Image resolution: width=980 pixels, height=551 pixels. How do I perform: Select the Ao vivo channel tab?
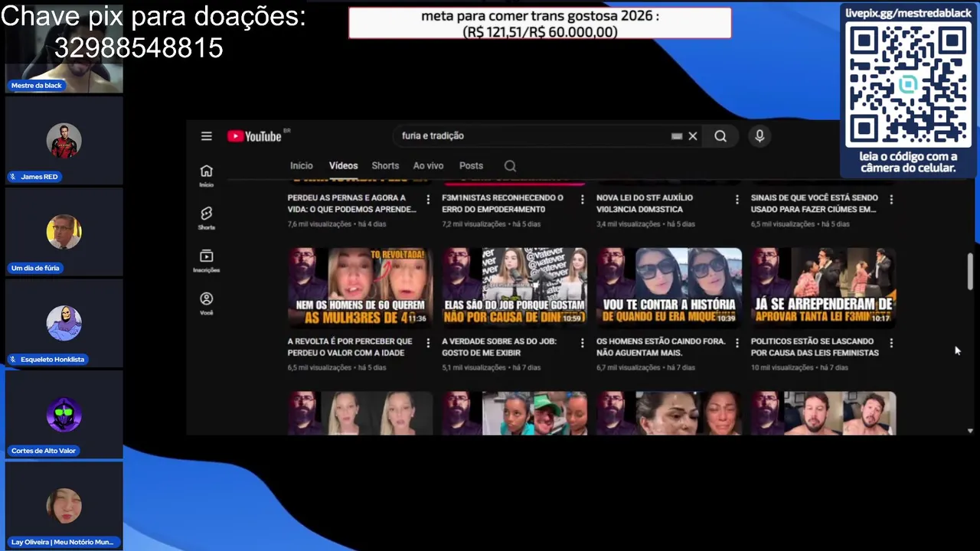point(428,166)
